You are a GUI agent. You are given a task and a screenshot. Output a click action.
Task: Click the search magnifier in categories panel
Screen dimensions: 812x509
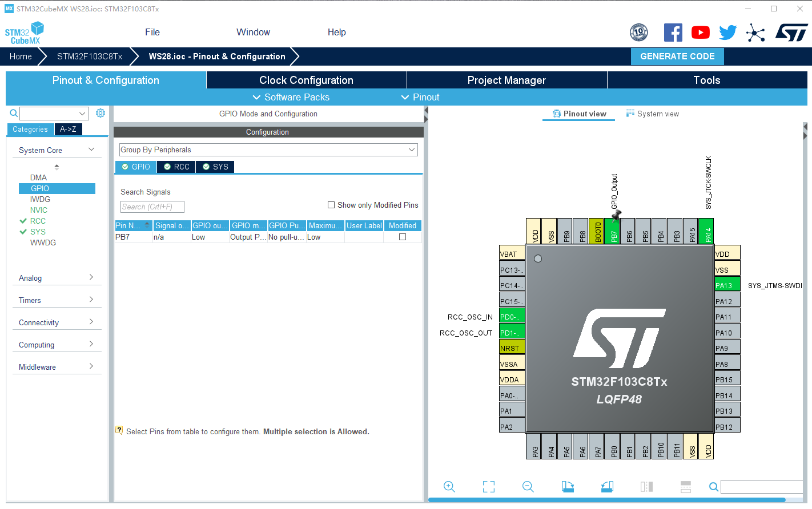point(14,113)
